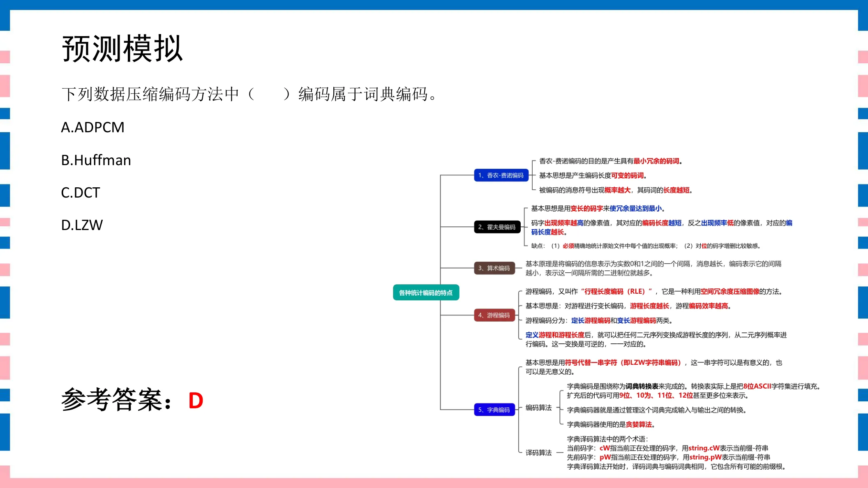The image size is (868, 488).
Task: Click the line mentioning LZW字符串编码
Action: (654, 367)
